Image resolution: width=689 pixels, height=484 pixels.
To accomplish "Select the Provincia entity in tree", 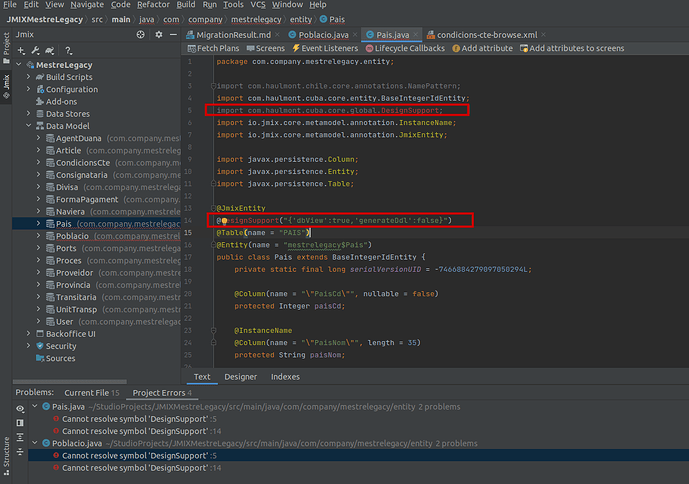I will click(x=96, y=285).
